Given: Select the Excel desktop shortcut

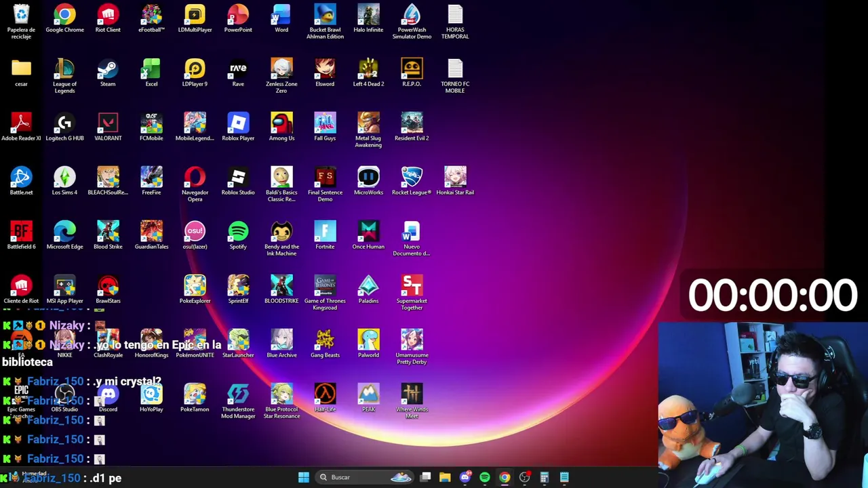Looking at the screenshot, I should click(151, 73).
